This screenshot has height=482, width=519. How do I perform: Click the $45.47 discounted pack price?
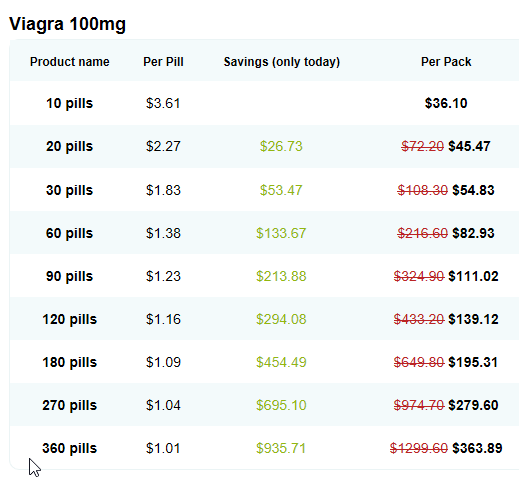click(469, 146)
